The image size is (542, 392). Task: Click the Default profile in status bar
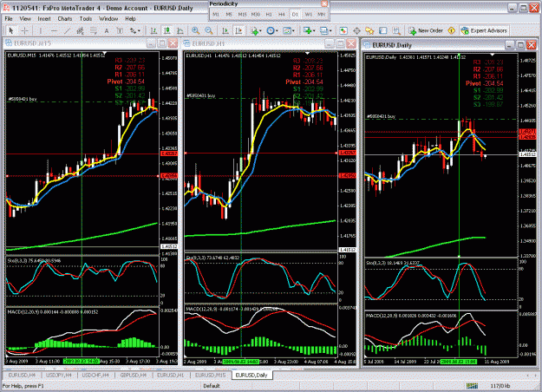point(212,386)
